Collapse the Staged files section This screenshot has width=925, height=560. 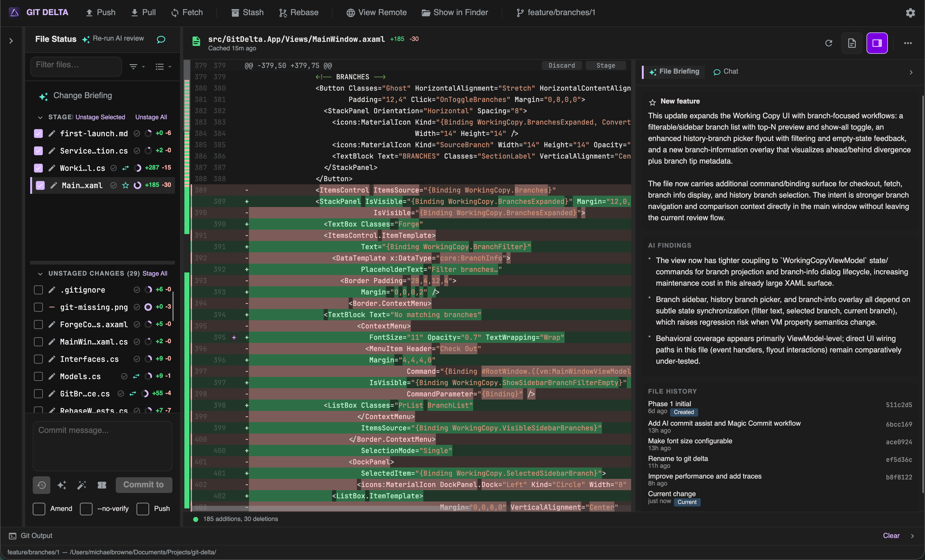40,117
